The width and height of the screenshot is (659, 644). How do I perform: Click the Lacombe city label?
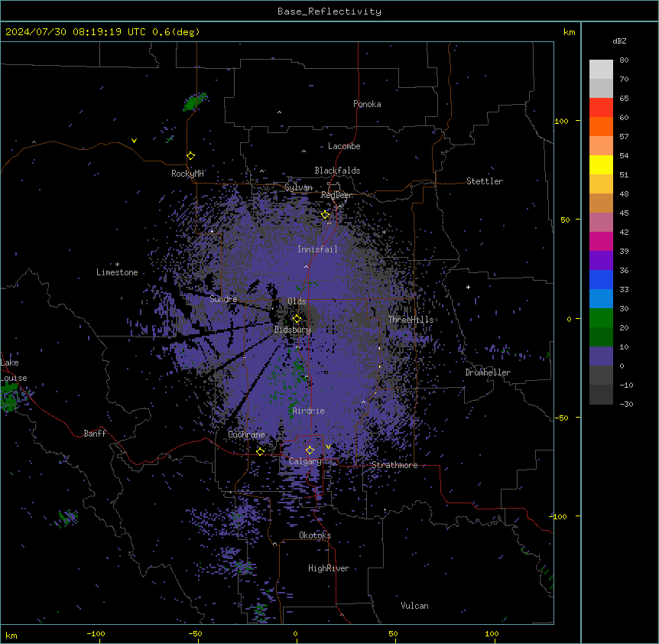pyautogui.click(x=344, y=146)
